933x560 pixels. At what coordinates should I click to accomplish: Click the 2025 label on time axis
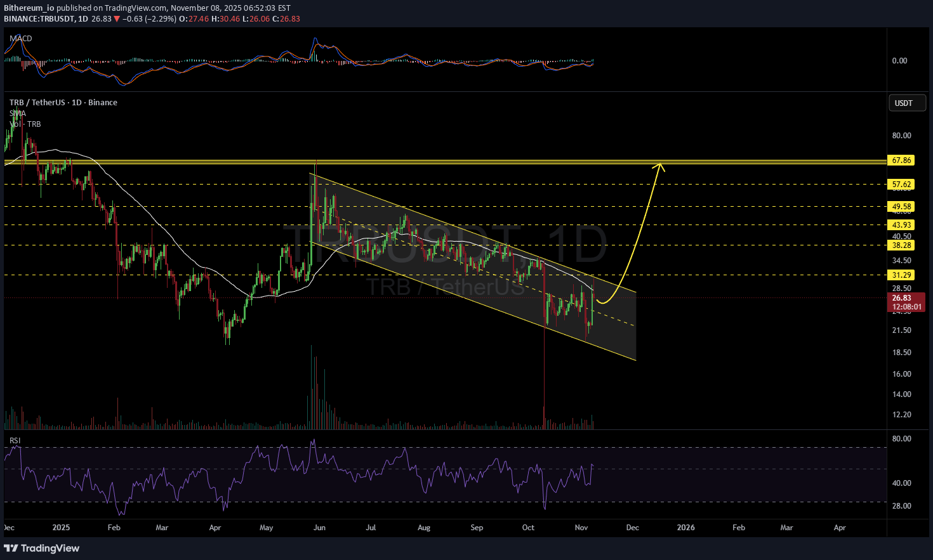(61, 528)
